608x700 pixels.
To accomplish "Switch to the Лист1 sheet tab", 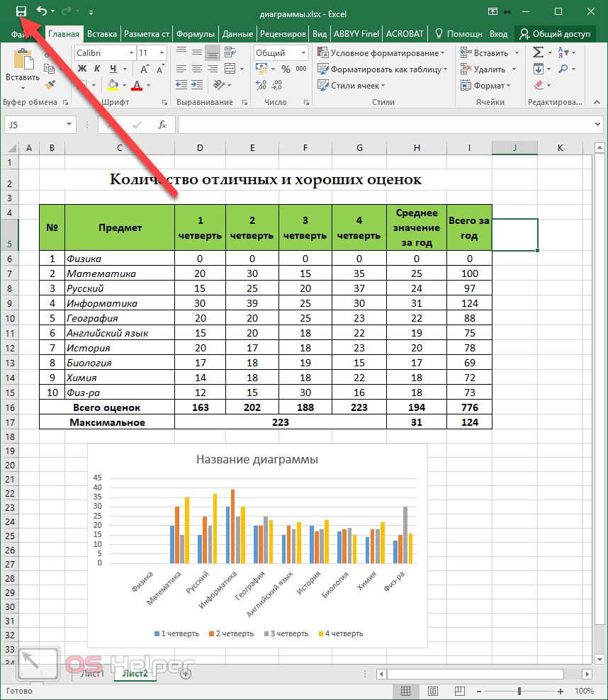I will tap(91, 673).
